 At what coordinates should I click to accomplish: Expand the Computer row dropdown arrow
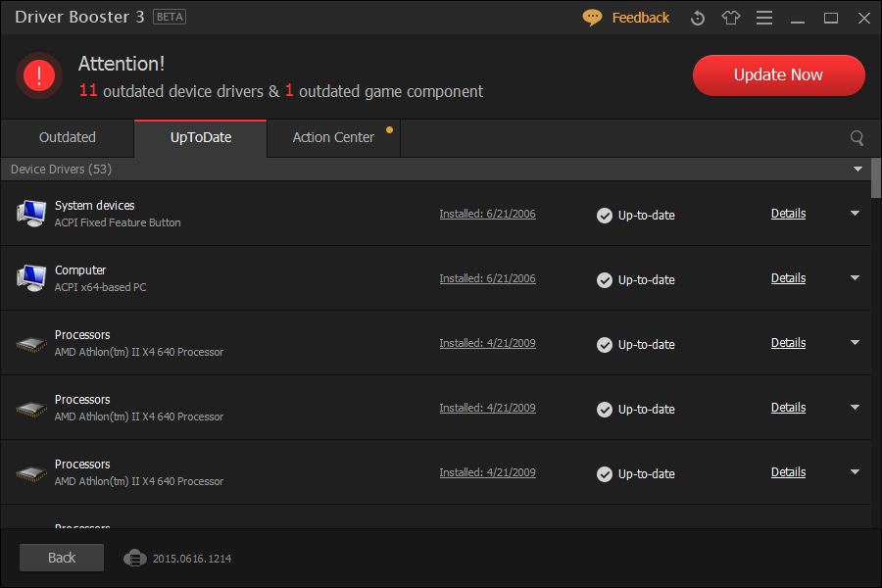(x=855, y=277)
